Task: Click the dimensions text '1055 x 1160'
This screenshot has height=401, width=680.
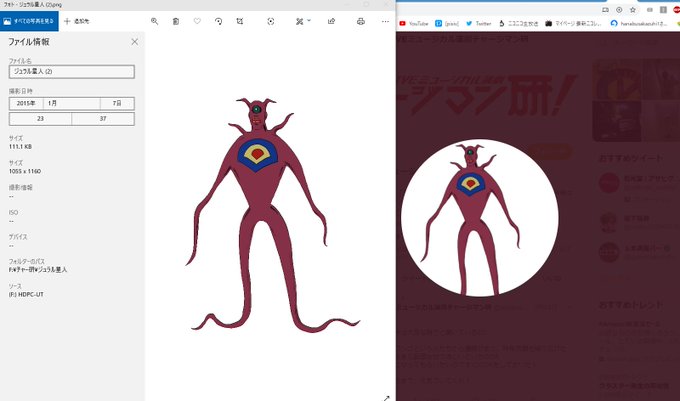Action: coord(25,172)
